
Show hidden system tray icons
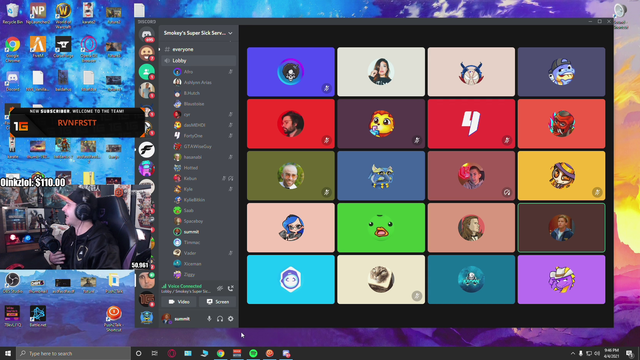click(573, 353)
